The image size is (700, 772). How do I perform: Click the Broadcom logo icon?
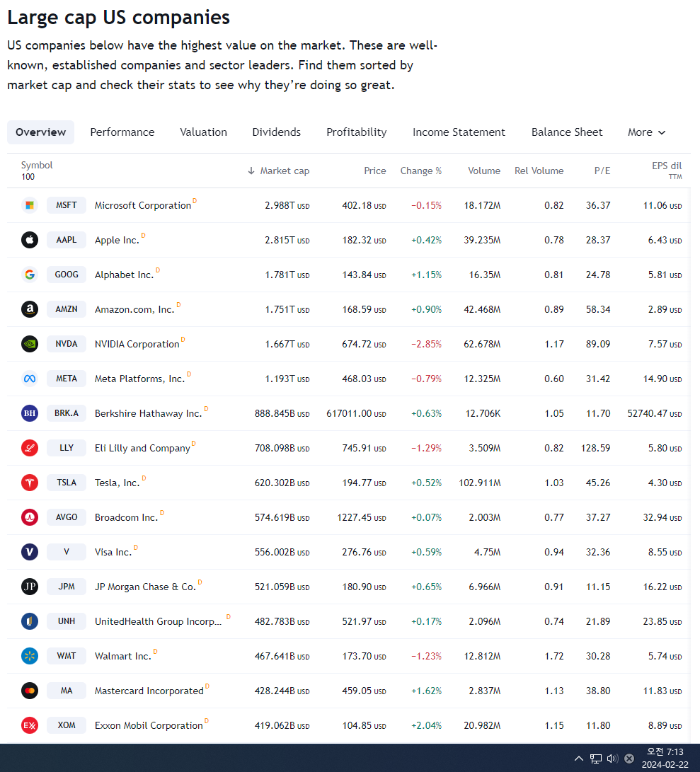[x=30, y=517]
